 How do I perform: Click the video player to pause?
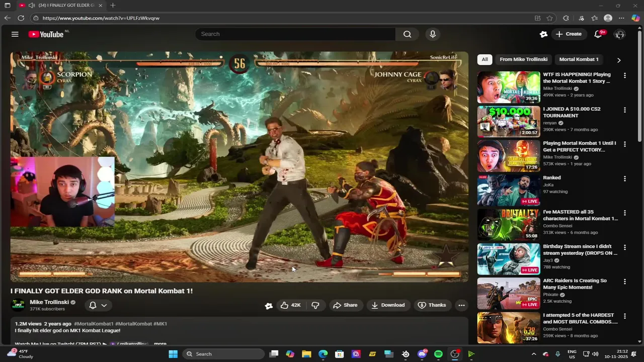point(239,167)
